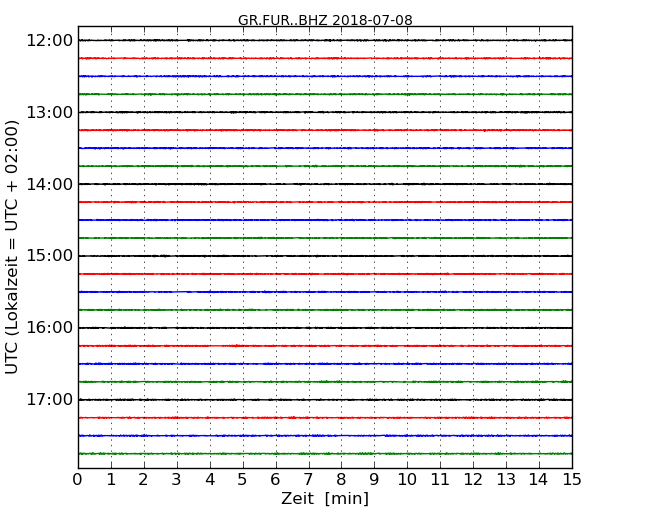The height and width of the screenshot is (520, 650).
Task: Click the x-axis tick label 6
Action: point(275,480)
